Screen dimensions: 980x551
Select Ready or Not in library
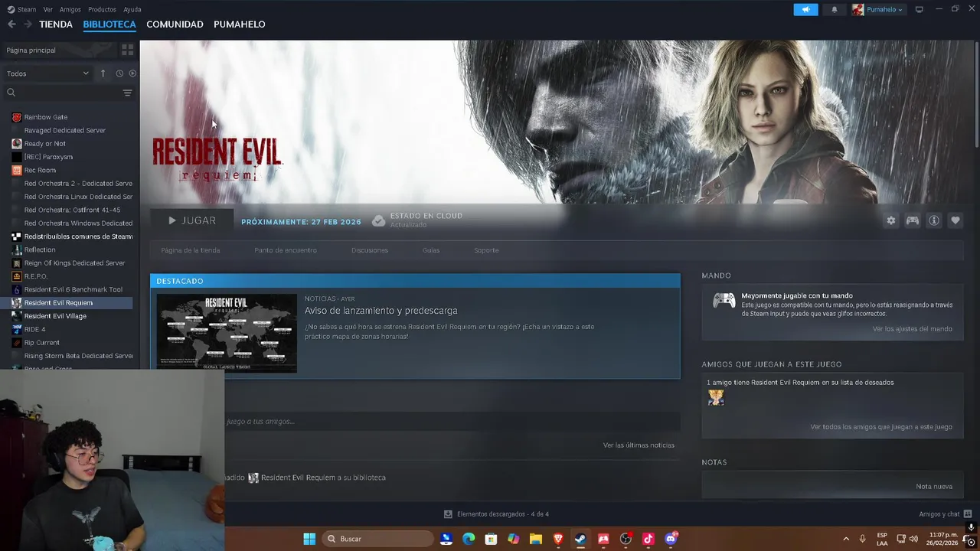tap(44, 143)
